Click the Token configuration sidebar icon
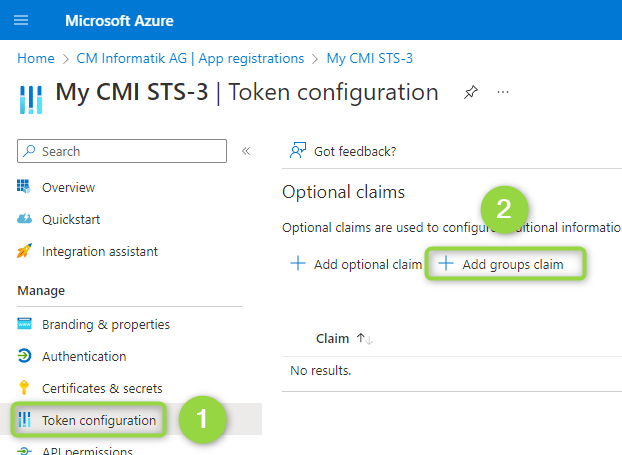The height and width of the screenshot is (455, 622). point(24,419)
